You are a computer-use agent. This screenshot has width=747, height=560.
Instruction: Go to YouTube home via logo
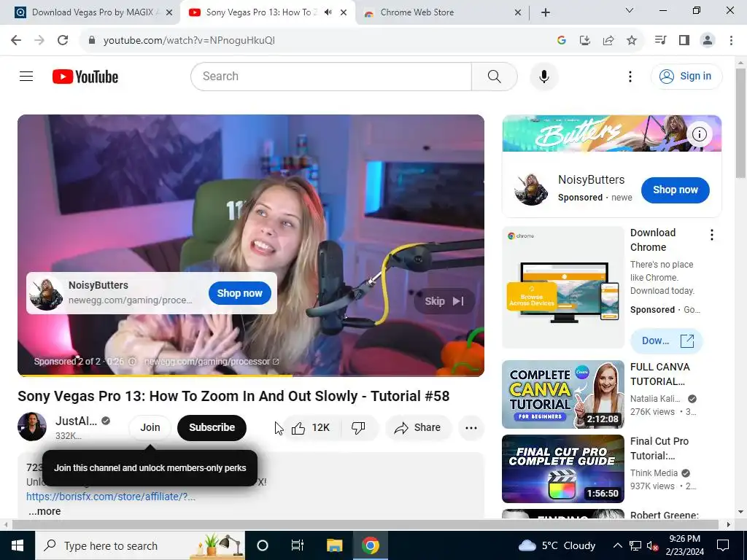[85, 77]
